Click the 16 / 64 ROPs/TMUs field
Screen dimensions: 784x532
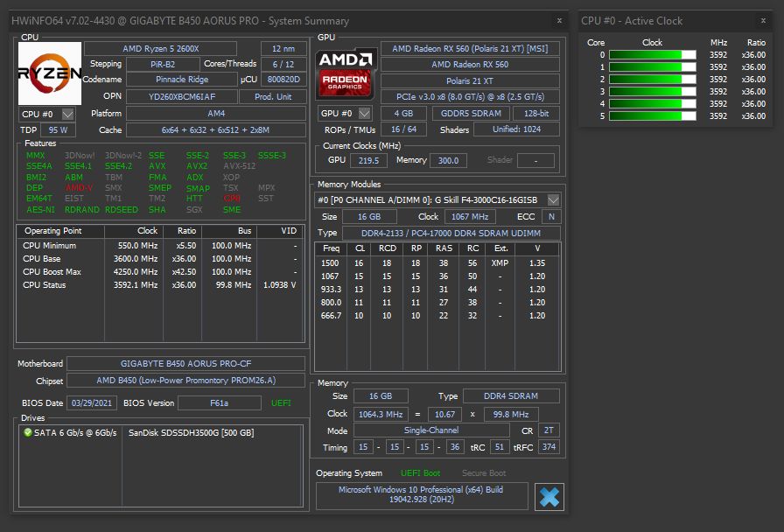click(403, 129)
